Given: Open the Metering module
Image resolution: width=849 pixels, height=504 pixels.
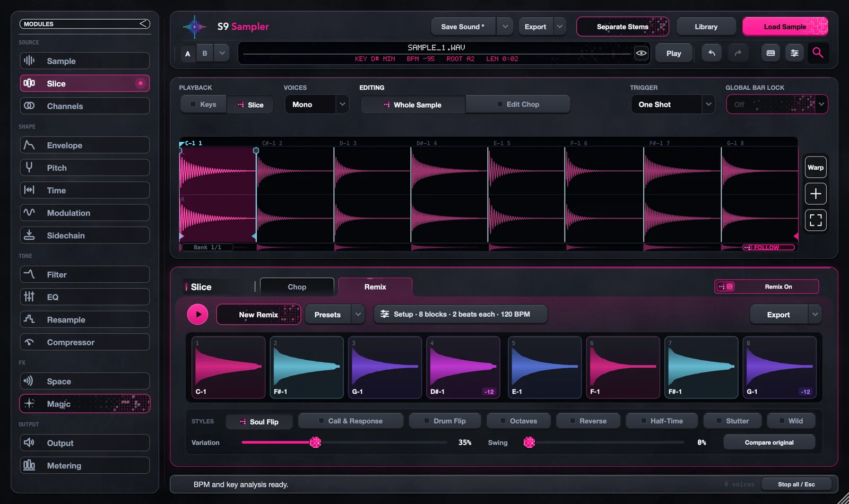Looking at the screenshot, I should point(85,465).
